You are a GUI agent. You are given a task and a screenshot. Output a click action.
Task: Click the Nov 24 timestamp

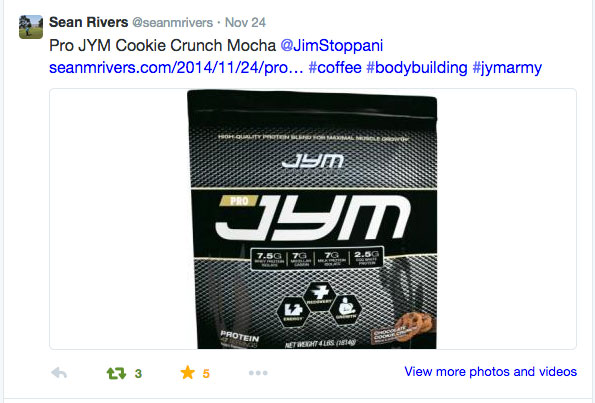coord(245,22)
